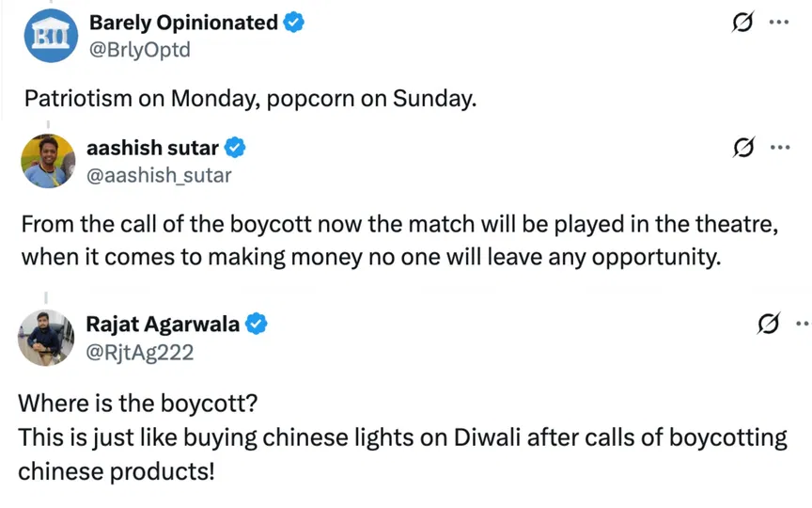The width and height of the screenshot is (812, 508).
Task: Click the aashish sutar display name
Action: 152,148
